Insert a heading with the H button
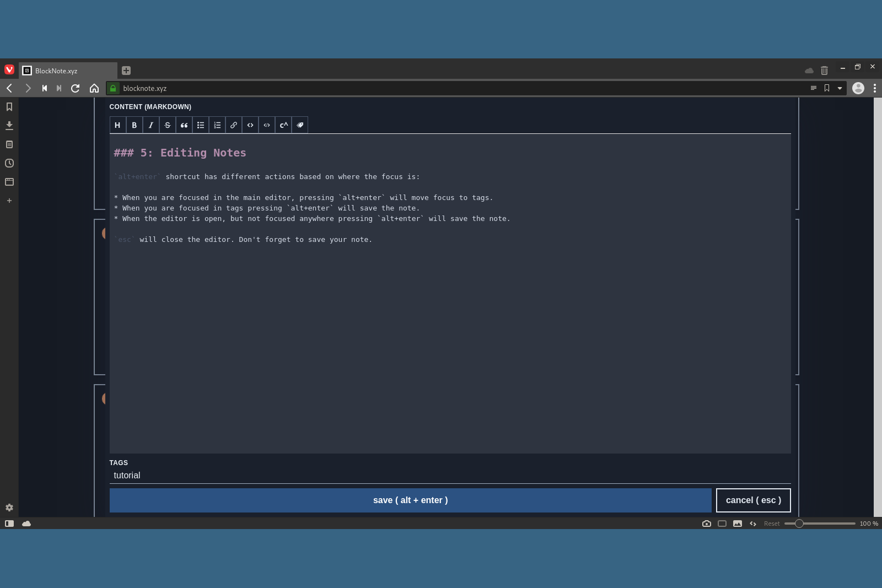 click(x=117, y=125)
